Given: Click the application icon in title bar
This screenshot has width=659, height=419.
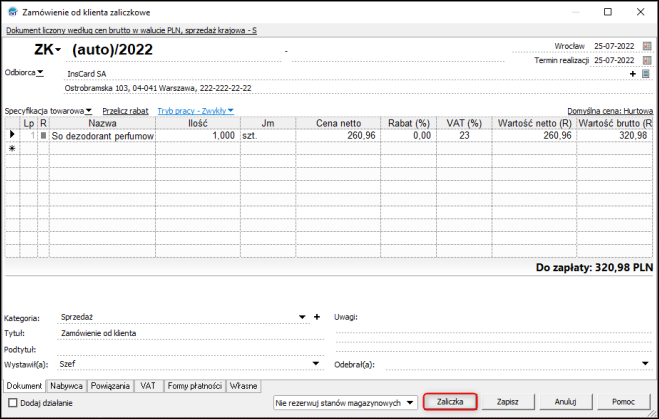Looking at the screenshot, I should 13,12.
